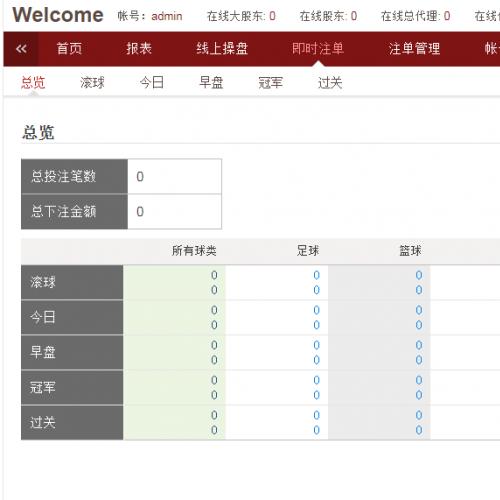
Task: Click the admin account name
Action: coord(167,16)
